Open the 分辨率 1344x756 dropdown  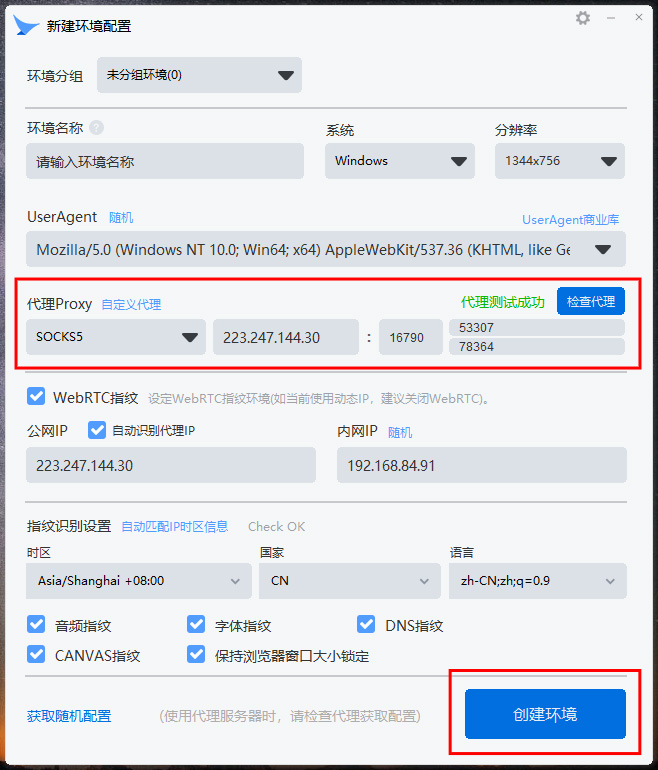click(560, 161)
